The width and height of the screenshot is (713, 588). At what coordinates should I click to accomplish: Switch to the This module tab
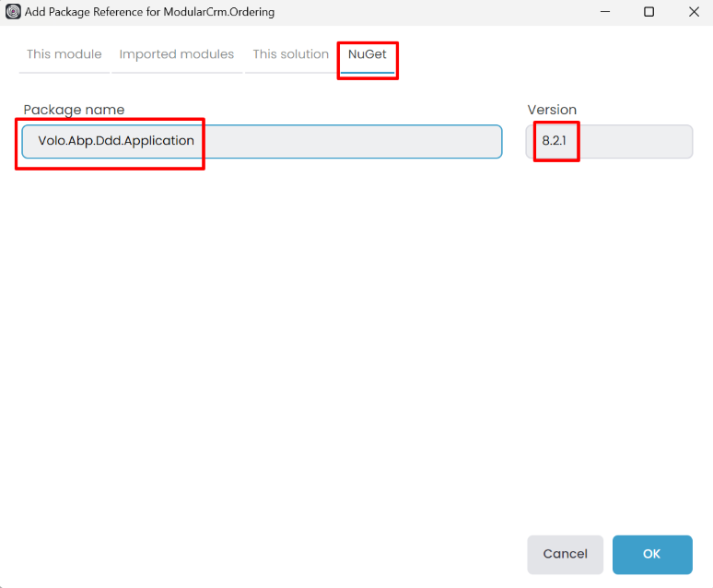pos(64,54)
